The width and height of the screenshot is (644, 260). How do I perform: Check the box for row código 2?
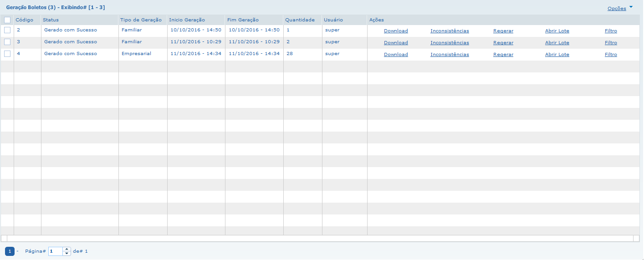point(7,30)
